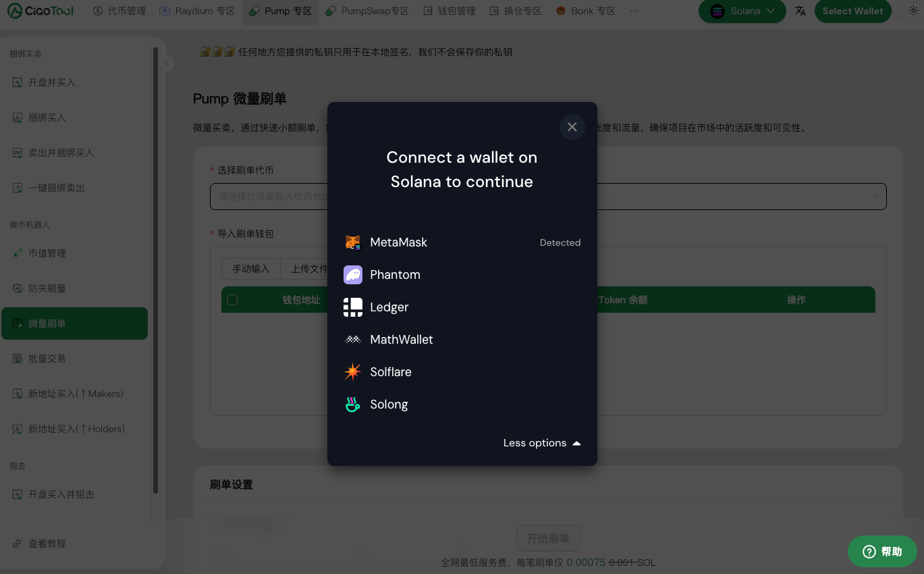The width and height of the screenshot is (924, 574).
Task: Pick the Ledger wallet icon
Action: coord(353,307)
